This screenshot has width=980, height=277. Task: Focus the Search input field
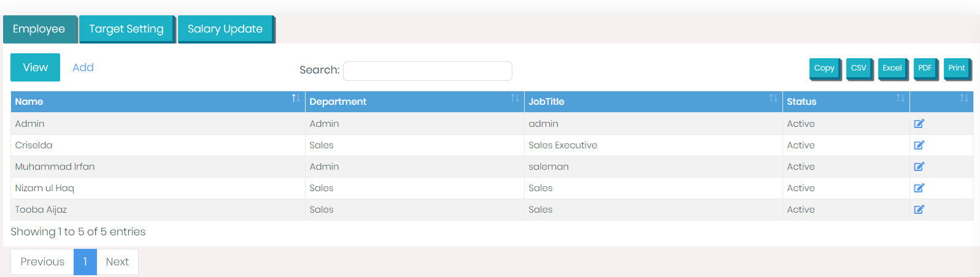428,70
